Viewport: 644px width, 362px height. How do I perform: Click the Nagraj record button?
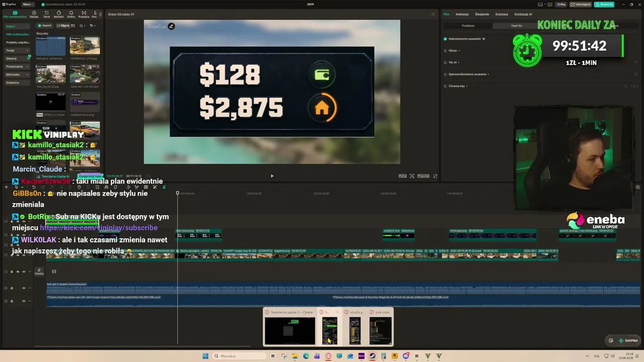click(64, 26)
